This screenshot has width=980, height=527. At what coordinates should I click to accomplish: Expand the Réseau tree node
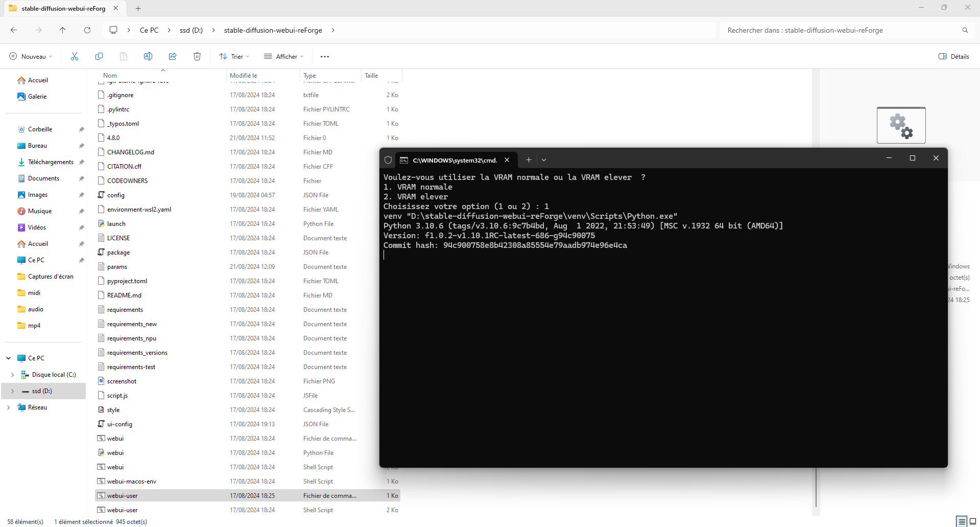[9, 407]
